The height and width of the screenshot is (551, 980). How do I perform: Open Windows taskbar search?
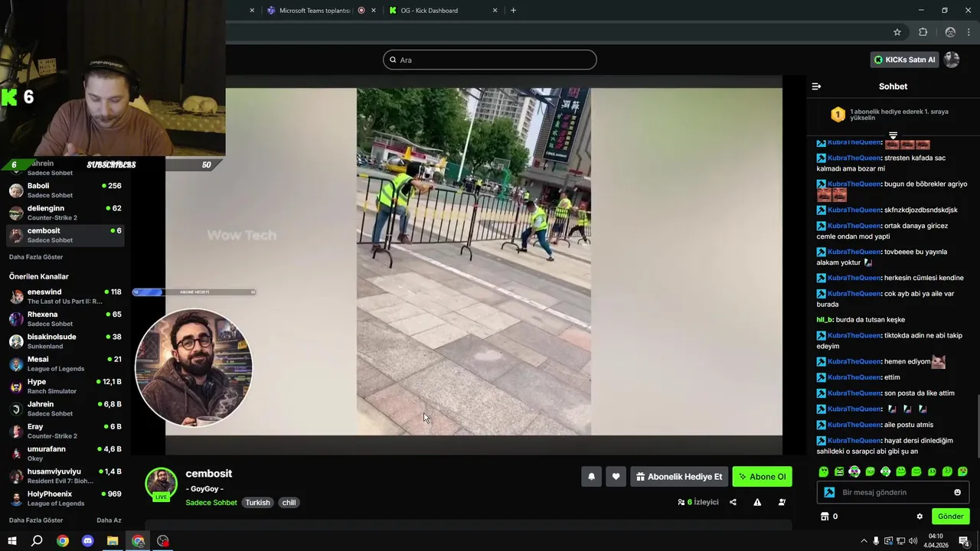[37, 541]
